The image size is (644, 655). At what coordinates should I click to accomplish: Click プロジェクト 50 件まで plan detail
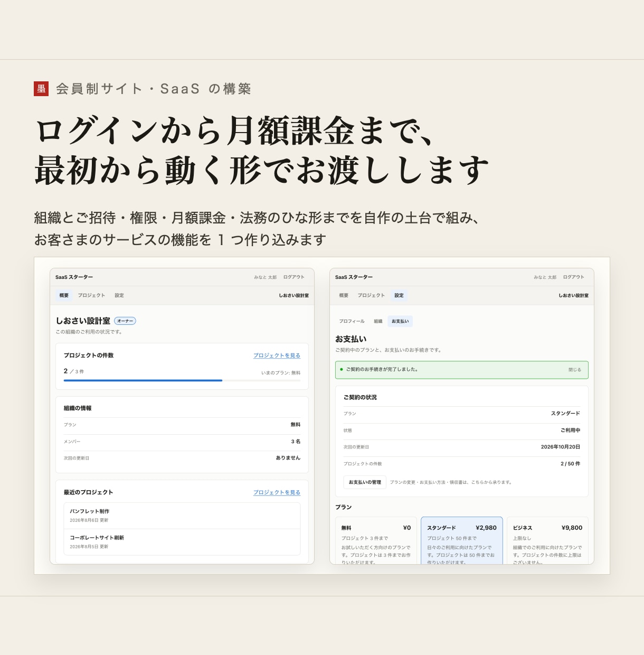coord(452,538)
